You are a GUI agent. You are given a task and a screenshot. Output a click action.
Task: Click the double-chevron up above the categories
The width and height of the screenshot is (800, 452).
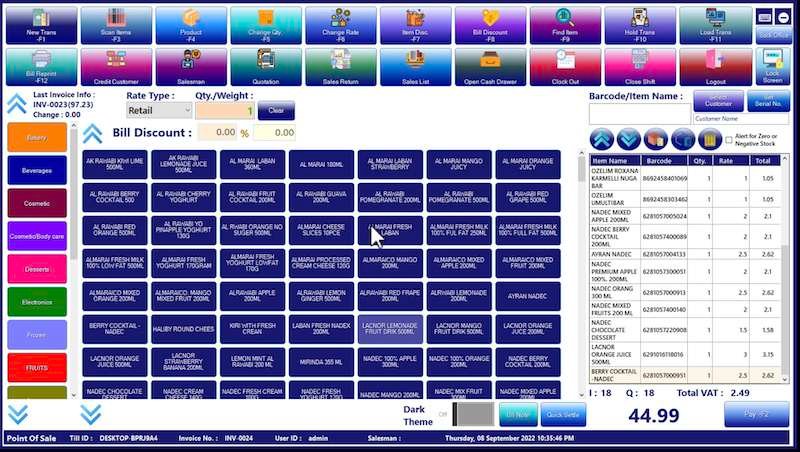pos(17,104)
